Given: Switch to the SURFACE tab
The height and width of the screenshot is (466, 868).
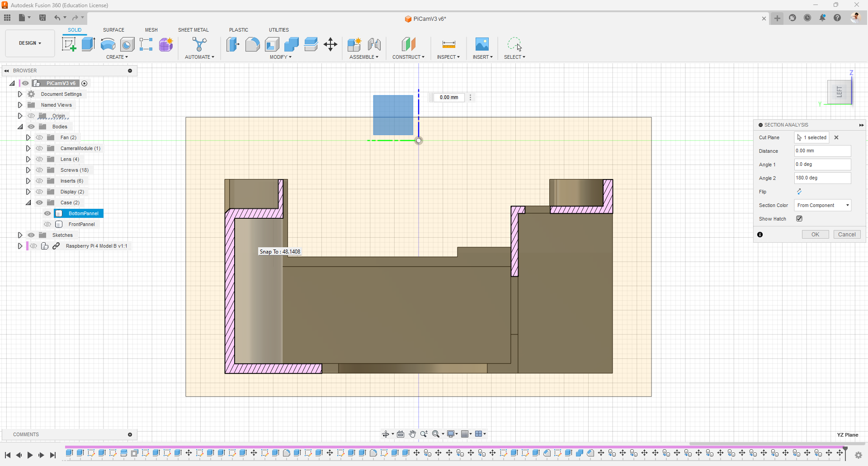Looking at the screenshot, I should coord(113,30).
